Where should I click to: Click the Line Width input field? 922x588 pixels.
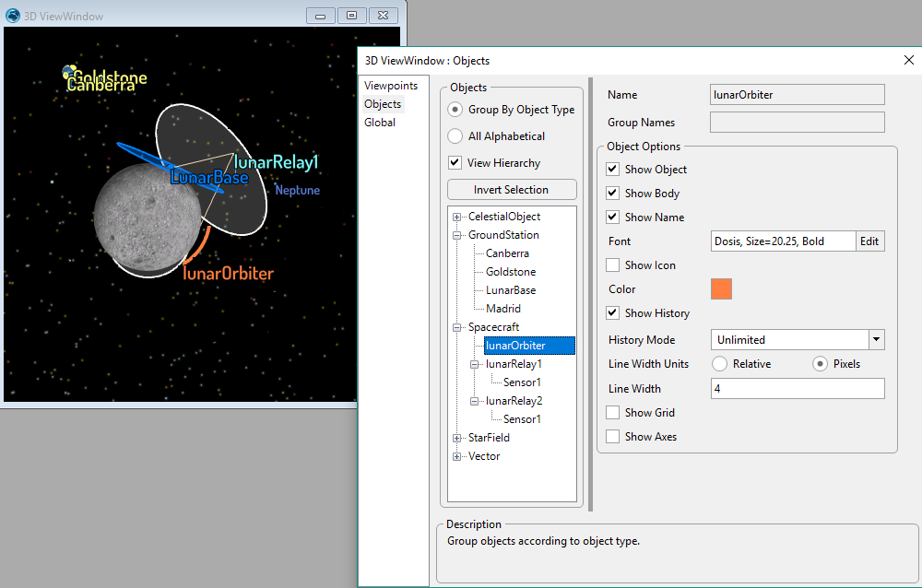(798, 388)
